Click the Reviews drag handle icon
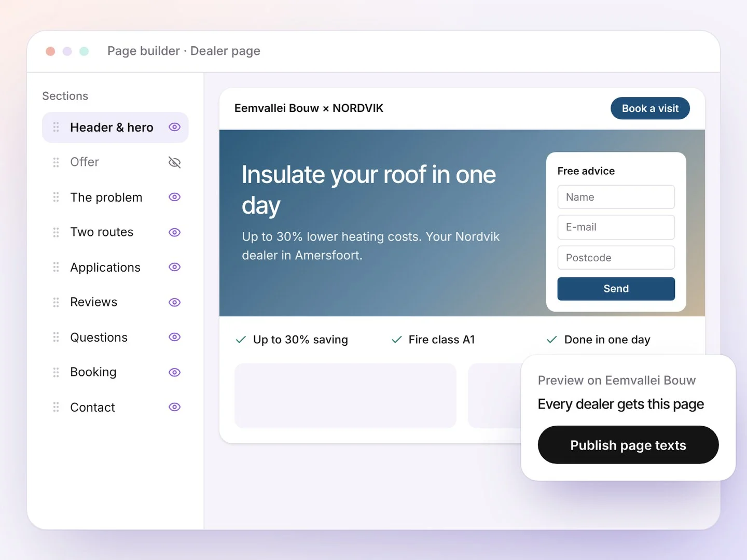The height and width of the screenshot is (560, 747). pyautogui.click(x=56, y=302)
